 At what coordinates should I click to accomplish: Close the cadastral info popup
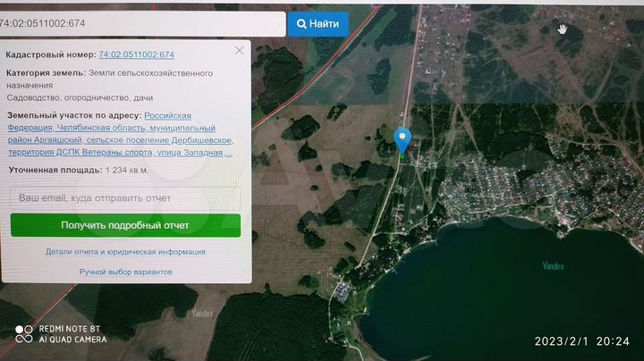tap(239, 50)
